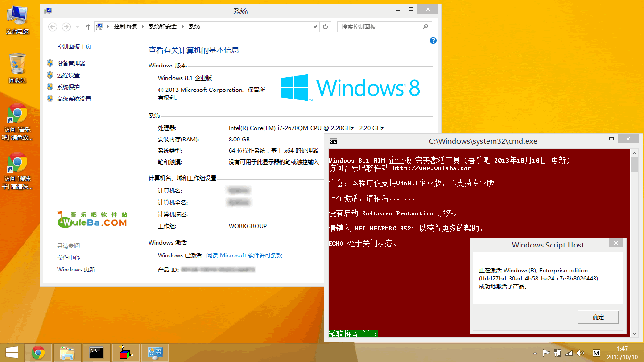The image size is (644, 362).
Task: Open Windows 更新 link
Action: coord(76,270)
